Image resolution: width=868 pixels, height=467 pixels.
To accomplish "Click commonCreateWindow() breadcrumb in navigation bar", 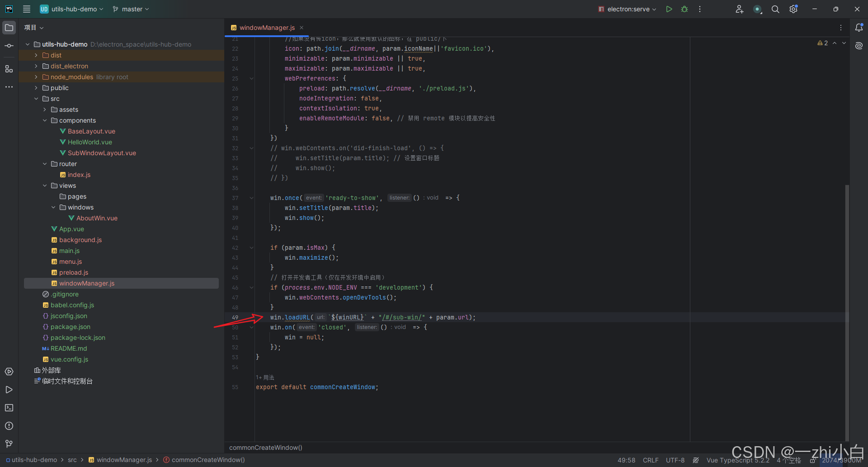I will 208,460.
